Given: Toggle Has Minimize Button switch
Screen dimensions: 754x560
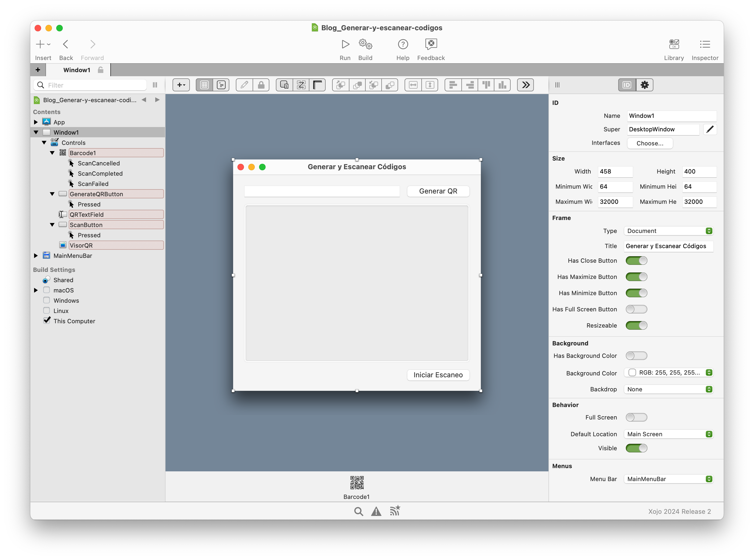Looking at the screenshot, I should [636, 293].
